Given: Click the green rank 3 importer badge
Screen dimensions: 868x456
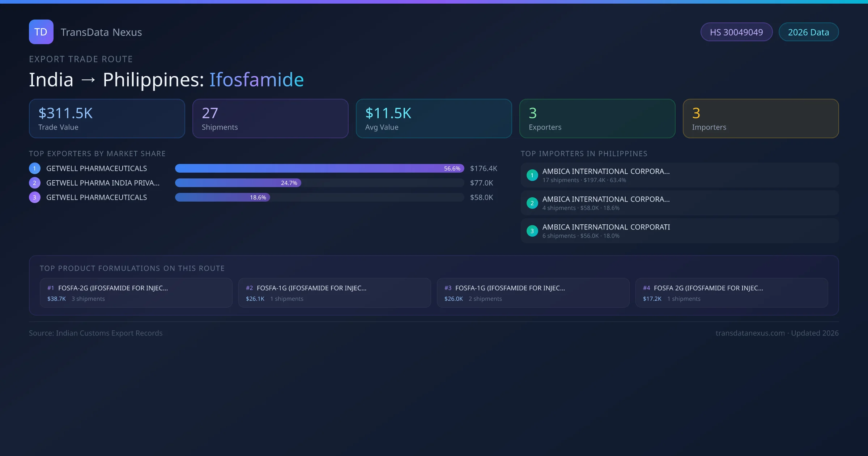Looking at the screenshot, I should (x=532, y=231).
